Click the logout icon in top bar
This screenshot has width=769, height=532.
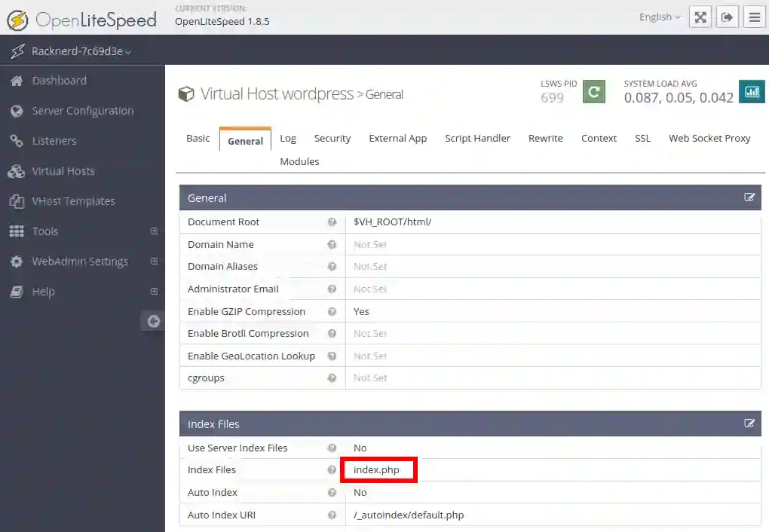pos(727,17)
